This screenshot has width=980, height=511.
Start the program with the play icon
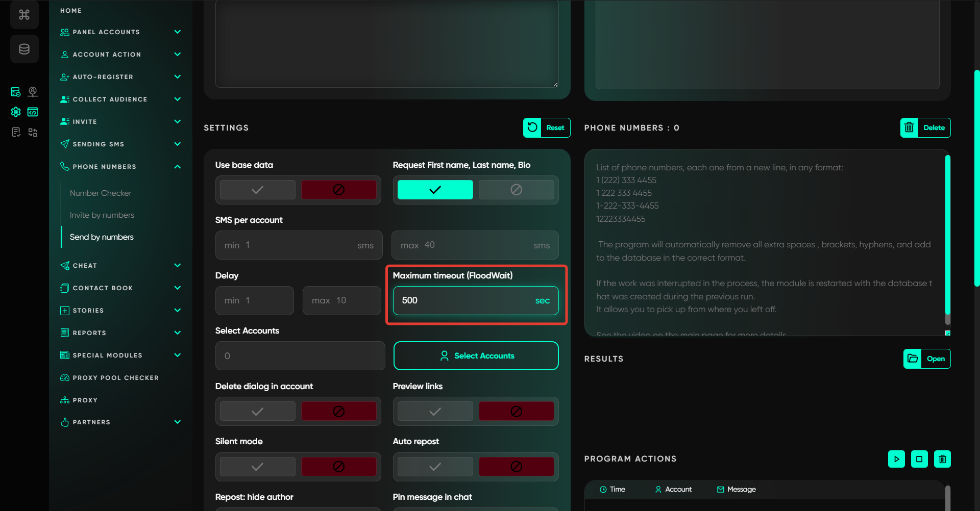(x=896, y=459)
